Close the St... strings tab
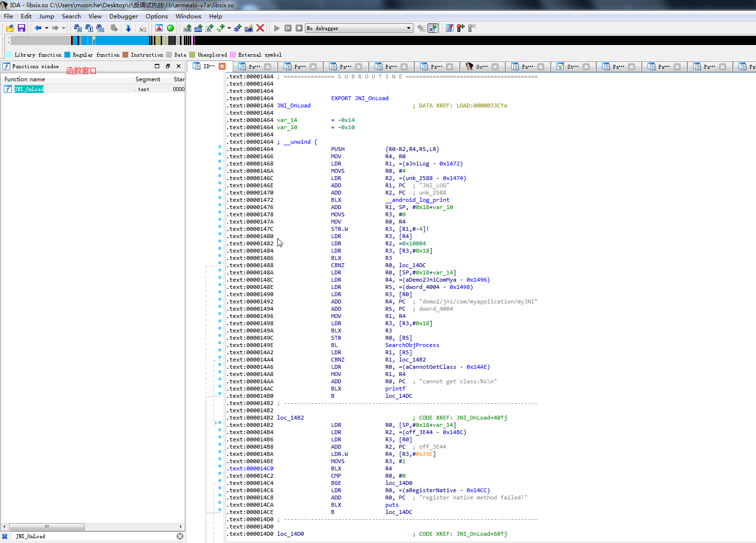The height and width of the screenshot is (543, 756). [x=586, y=67]
